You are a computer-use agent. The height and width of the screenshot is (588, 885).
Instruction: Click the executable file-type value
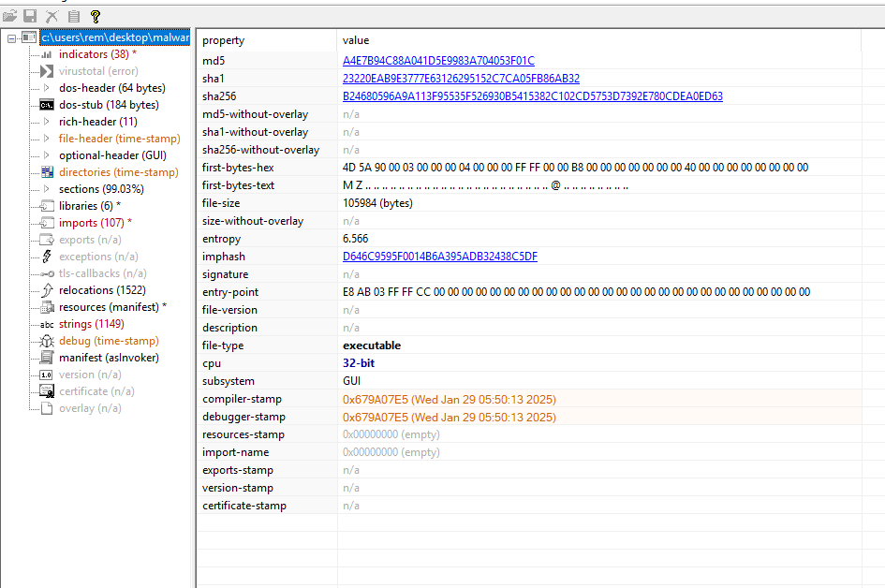pyautogui.click(x=372, y=345)
